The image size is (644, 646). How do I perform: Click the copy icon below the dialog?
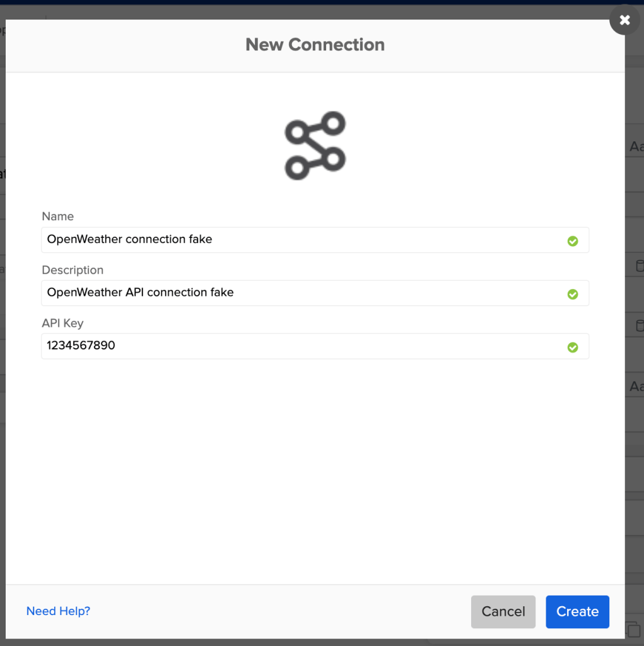(x=632, y=629)
